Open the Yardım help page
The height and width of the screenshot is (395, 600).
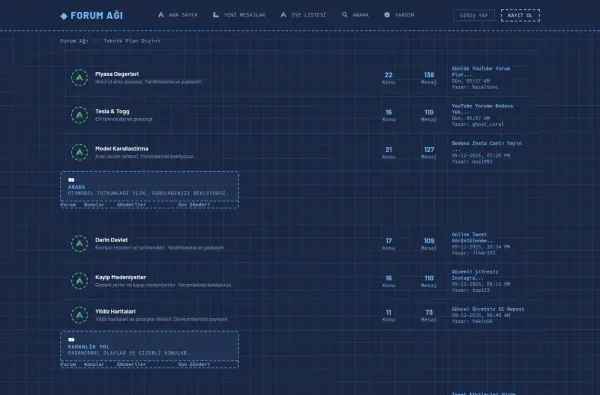pos(399,15)
